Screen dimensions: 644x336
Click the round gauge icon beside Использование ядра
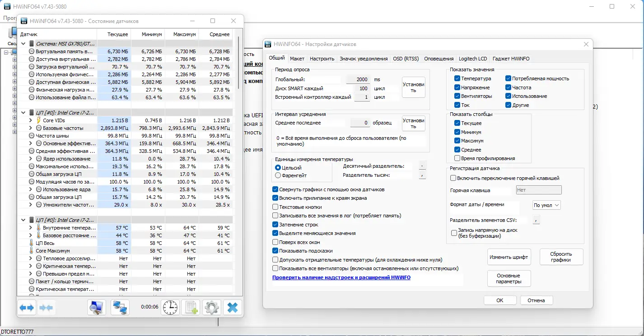pyautogui.click(x=39, y=189)
